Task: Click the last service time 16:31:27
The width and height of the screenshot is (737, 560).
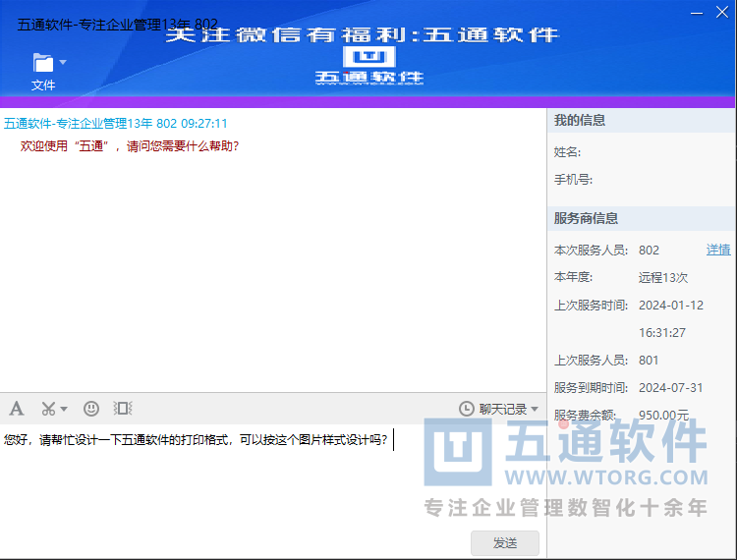Action: pos(661,333)
